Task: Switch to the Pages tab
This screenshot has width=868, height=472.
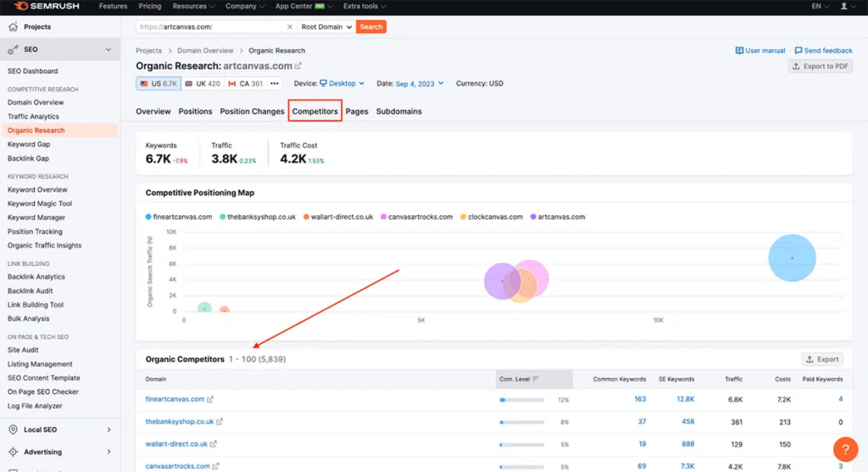Action: click(x=357, y=111)
